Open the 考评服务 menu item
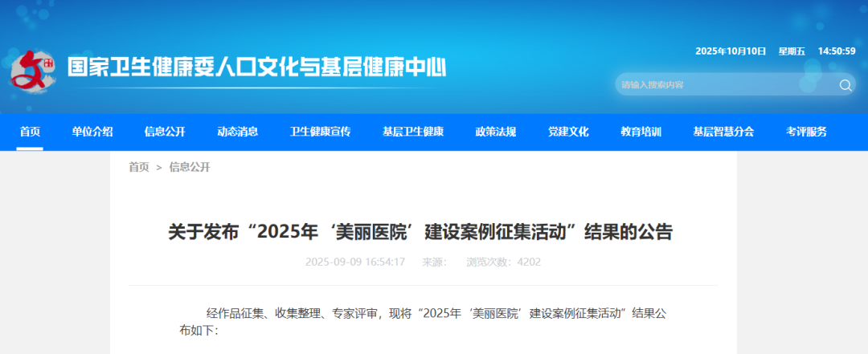 pos(806,132)
